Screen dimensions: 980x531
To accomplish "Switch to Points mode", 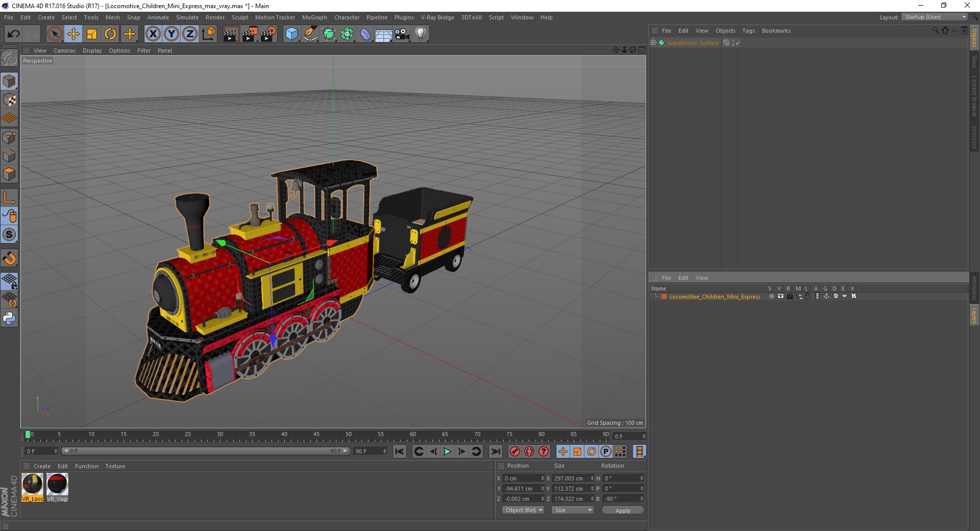I will [9, 137].
